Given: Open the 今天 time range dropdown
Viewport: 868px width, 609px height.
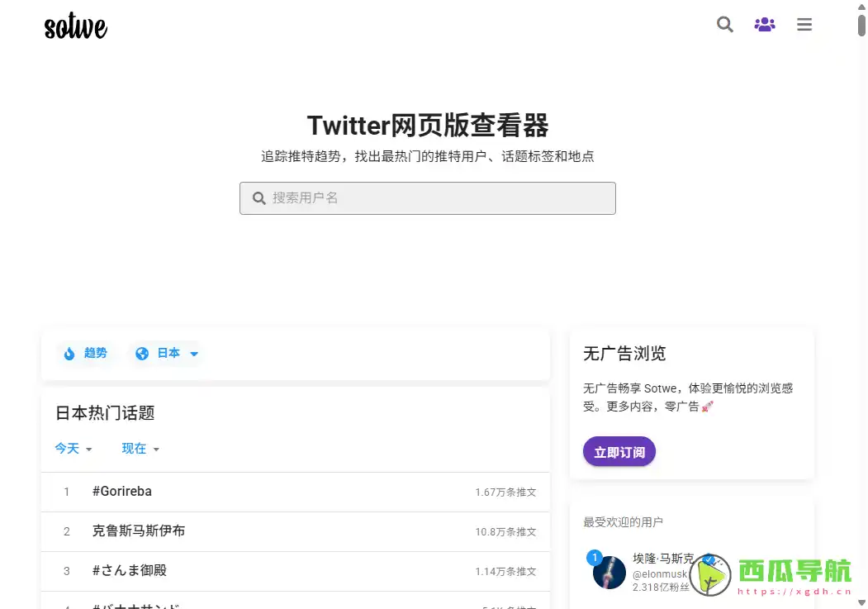Looking at the screenshot, I should [73, 449].
